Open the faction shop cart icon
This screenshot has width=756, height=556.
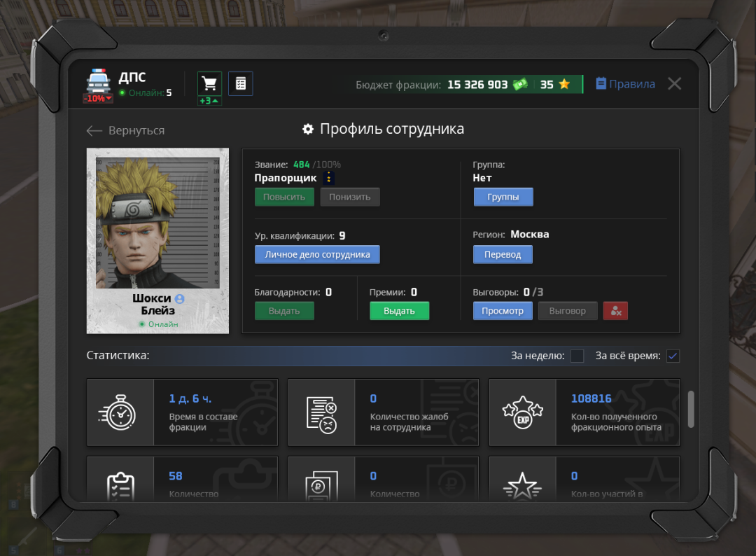209,83
